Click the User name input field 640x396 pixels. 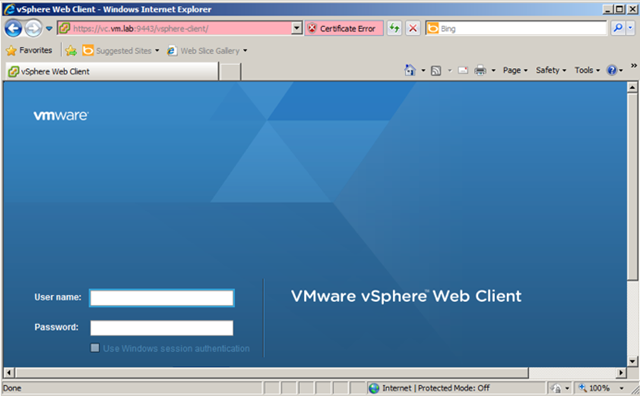pyautogui.click(x=162, y=298)
